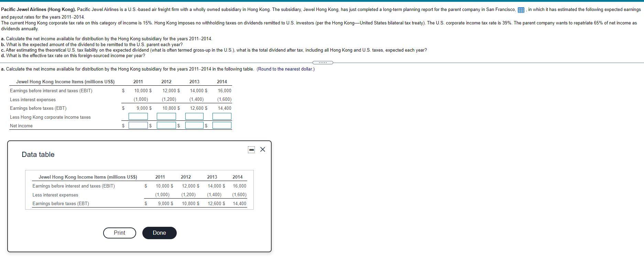Click '14,400' EBT value in answer table
The height and width of the screenshot is (276, 644).
click(225, 108)
